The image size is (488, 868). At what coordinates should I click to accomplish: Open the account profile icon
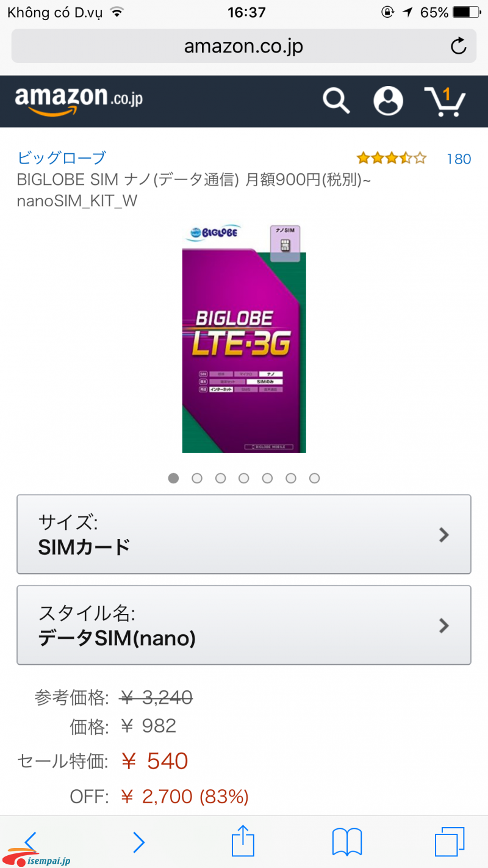click(389, 100)
